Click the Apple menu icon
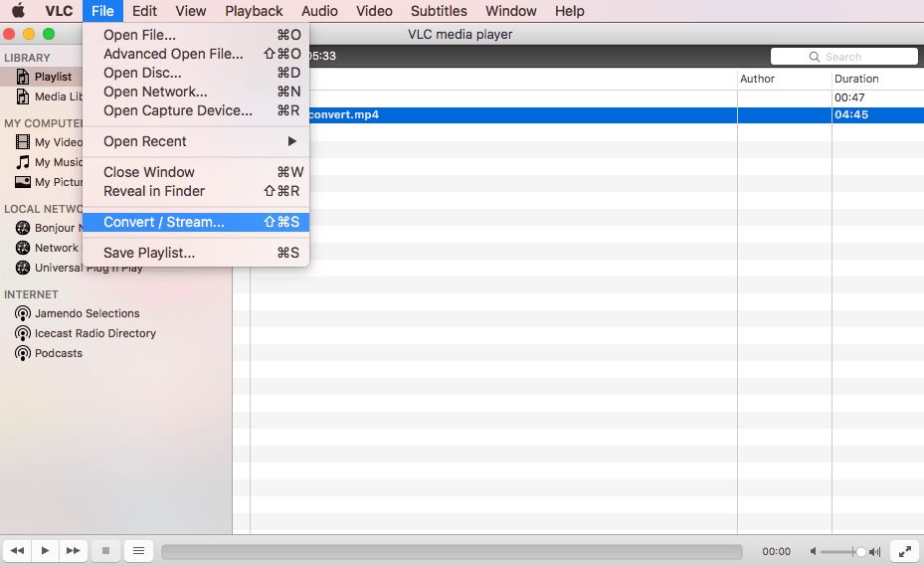The height and width of the screenshot is (566, 924). (x=18, y=11)
